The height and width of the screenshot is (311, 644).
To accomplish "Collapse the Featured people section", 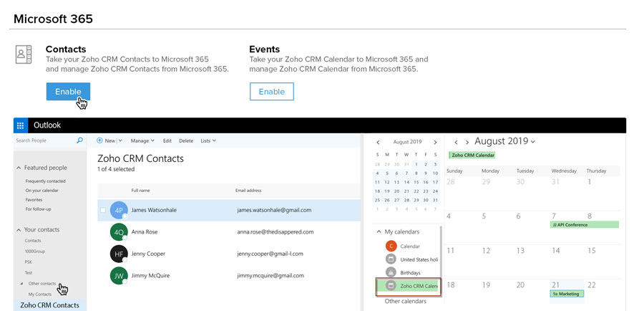I will 19,168.
